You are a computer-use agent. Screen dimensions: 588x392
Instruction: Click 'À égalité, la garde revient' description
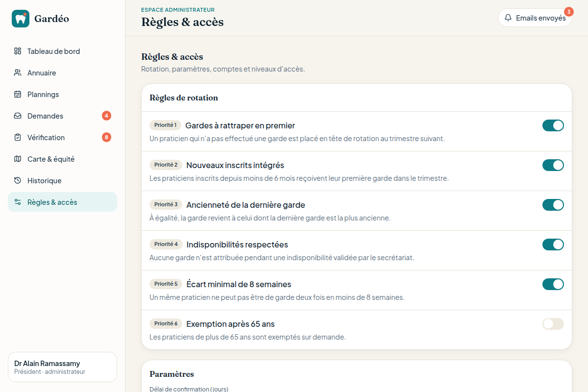click(x=270, y=218)
